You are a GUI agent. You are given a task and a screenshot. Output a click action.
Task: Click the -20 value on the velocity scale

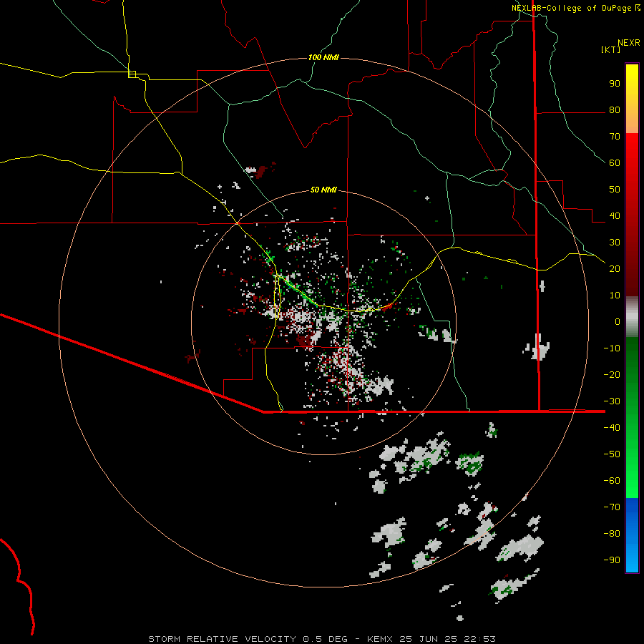point(612,374)
